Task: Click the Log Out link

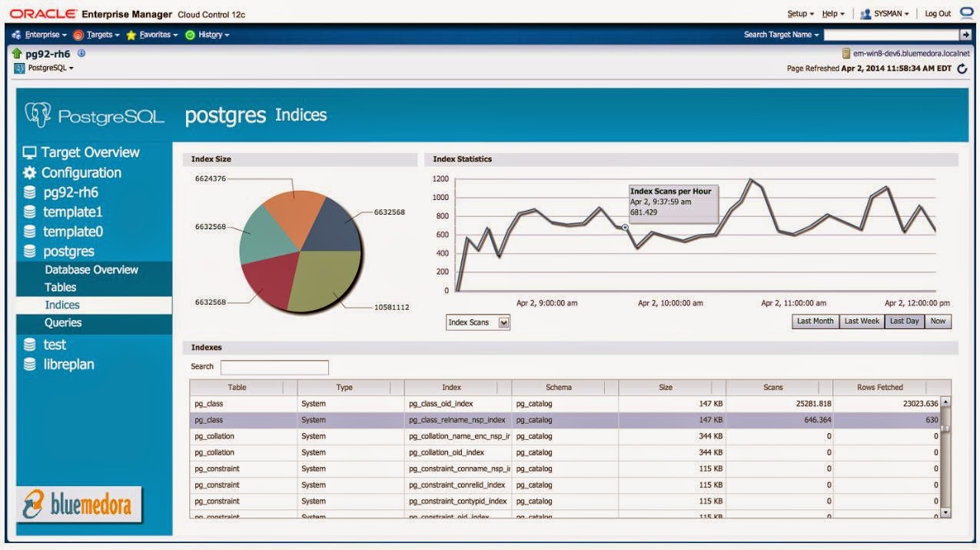Action: pyautogui.click(x=938, y=14)
